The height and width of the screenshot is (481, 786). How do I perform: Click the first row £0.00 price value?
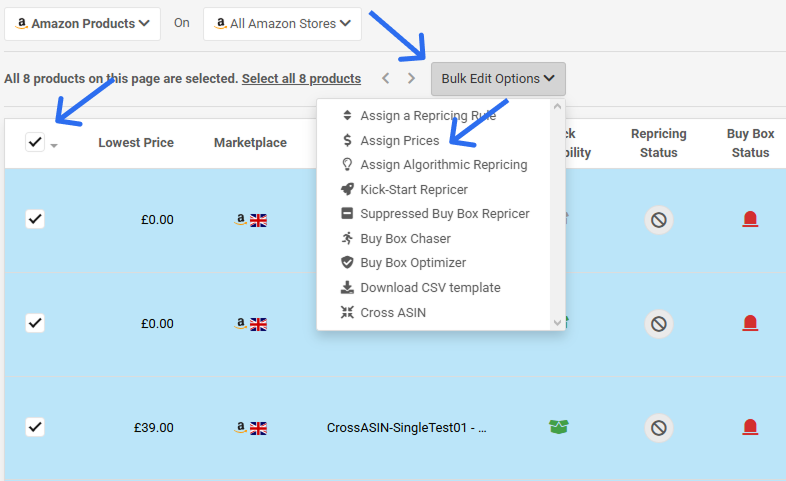click(157, 220)
